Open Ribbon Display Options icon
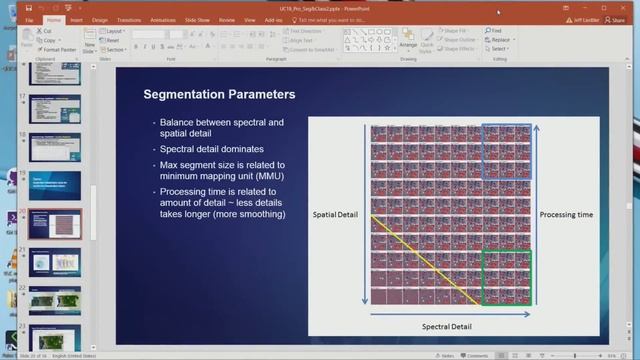The image size is (640, 360). [566, 8]
